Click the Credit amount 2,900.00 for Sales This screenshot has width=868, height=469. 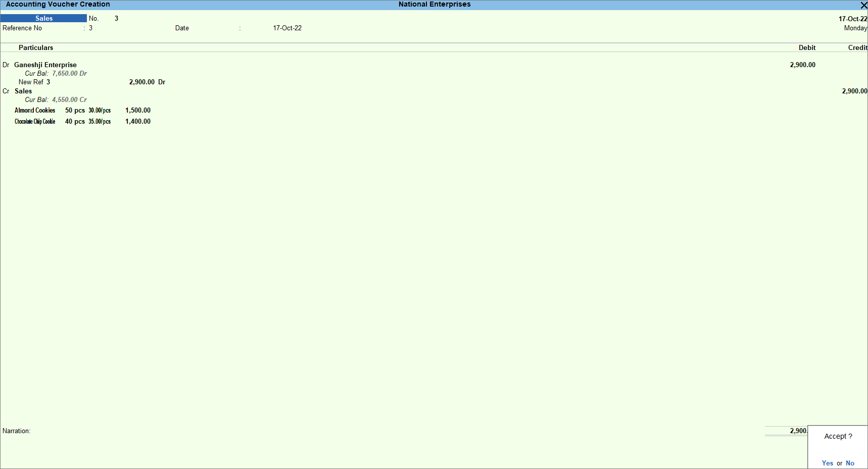854,91
